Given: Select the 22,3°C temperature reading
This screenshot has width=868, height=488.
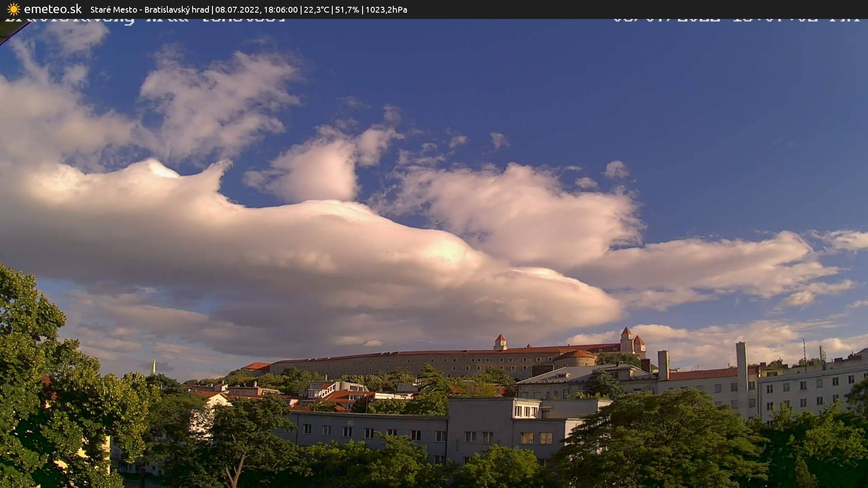Looking at the screenshot, I should click(x=316, y=9).
